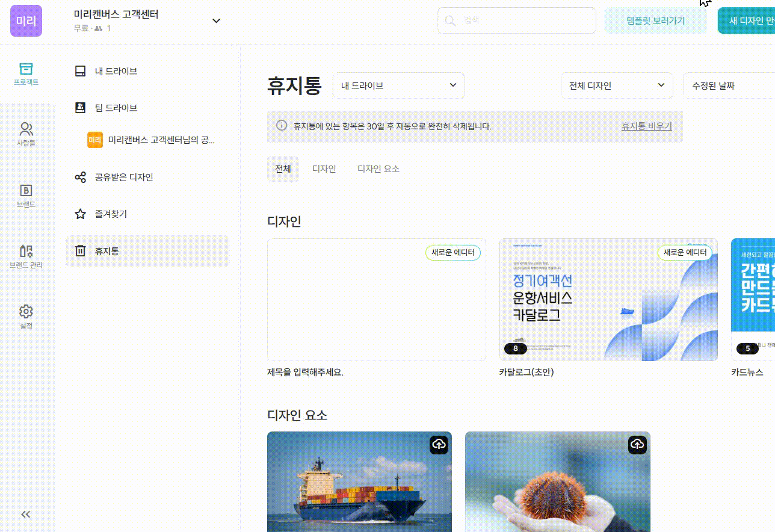
Task: Click the purple 미리 workspace logo
Action: 26,21
